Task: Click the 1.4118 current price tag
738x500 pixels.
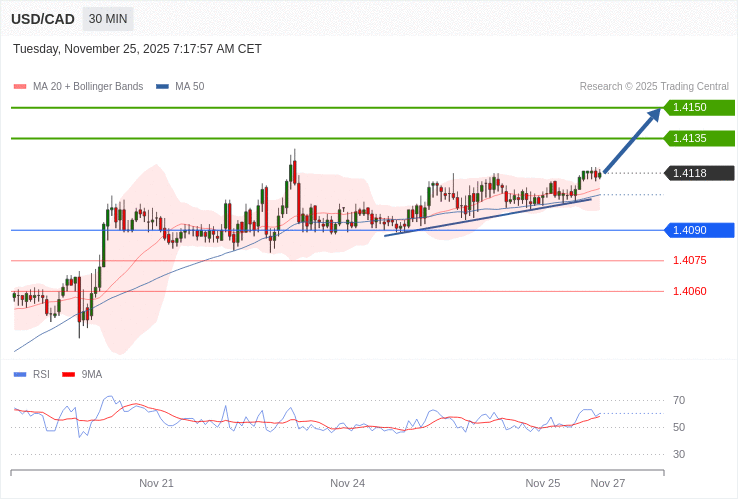Action: (x=699, y=173)
